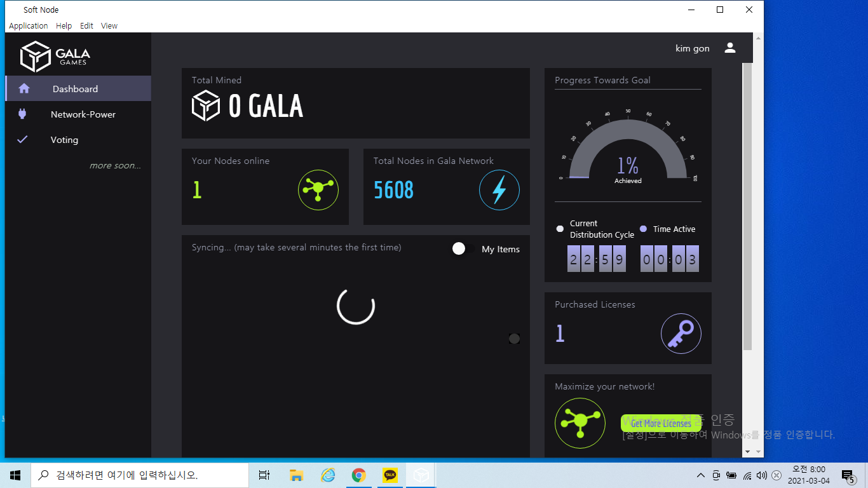This screenshot has width=868, height=488.
Task: Click the scrollbar down arrow
Action: click(747, 452)
